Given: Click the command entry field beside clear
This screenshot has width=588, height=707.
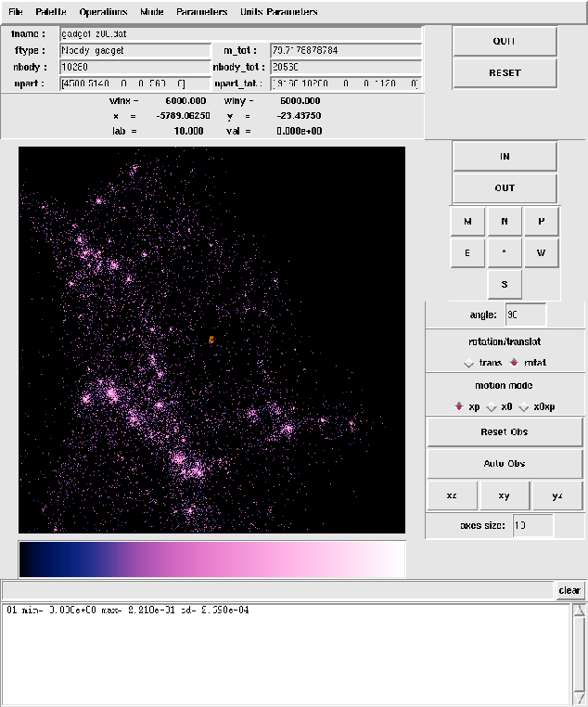Looking at the screenshot, I should [277, 590].
